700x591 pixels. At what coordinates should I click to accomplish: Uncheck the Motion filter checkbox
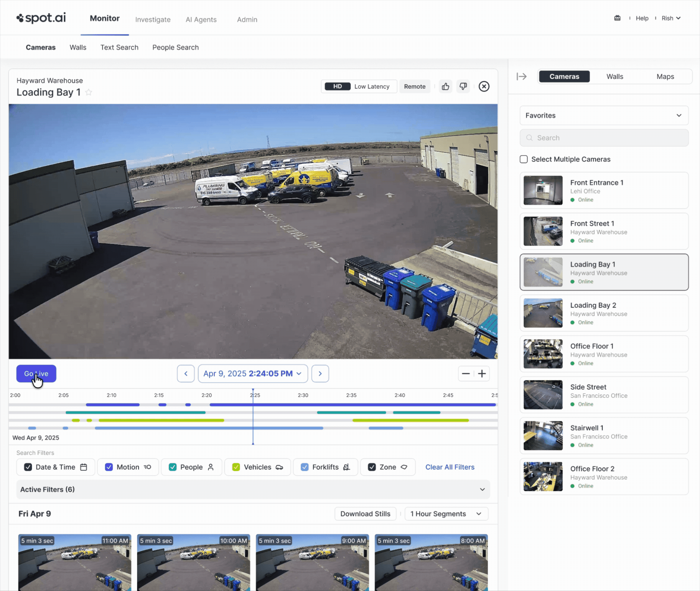click(109, 467)
